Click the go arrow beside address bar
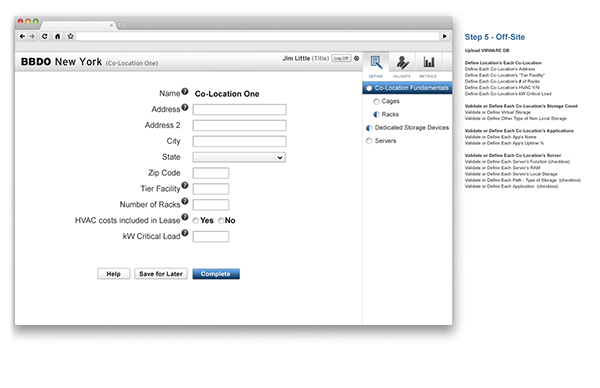 tap(445, 36)
